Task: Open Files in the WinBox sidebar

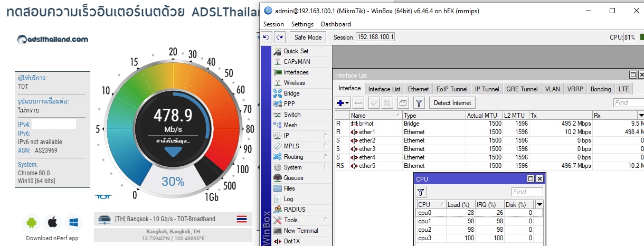Action: pyautogui.click(x=289, y=188)
